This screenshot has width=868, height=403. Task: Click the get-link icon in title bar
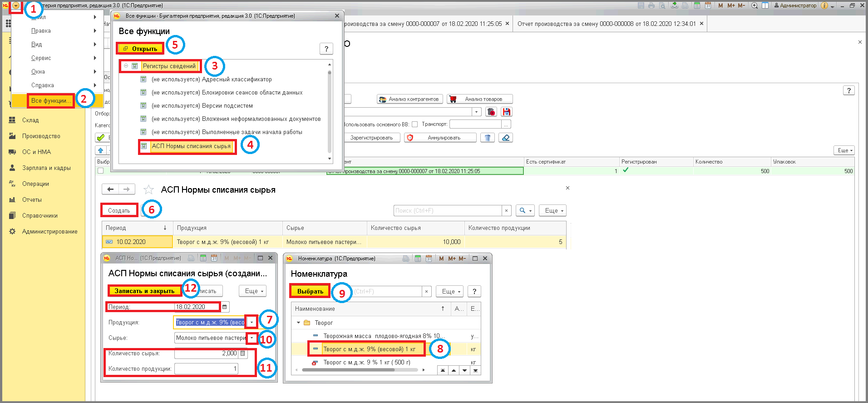click(x=675, y=5)
